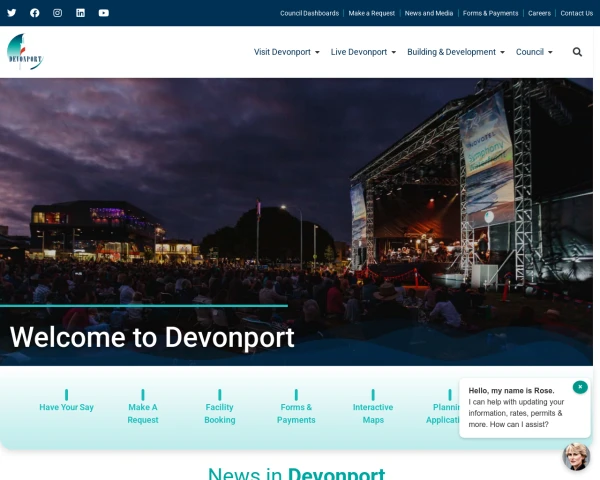Expand the Visit Devonport dropdown
Viewport: 600px width, 480px height.
pyautogui.click(x=286, y=52)
